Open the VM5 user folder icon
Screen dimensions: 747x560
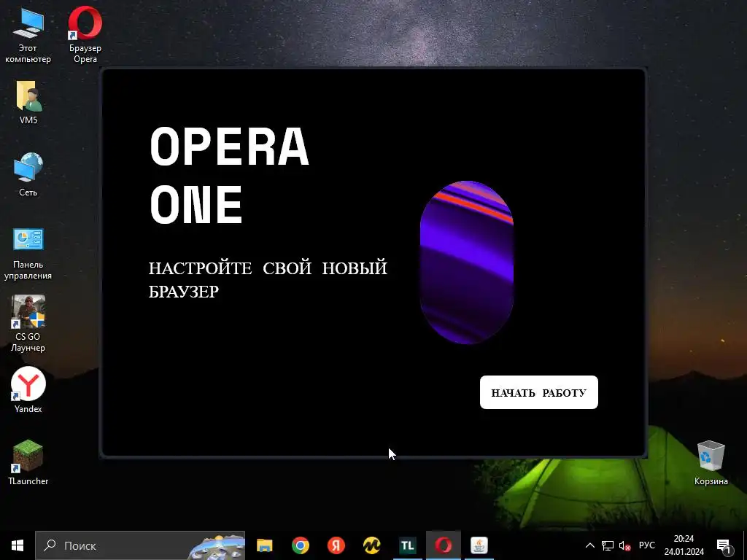tap(28, 102)
